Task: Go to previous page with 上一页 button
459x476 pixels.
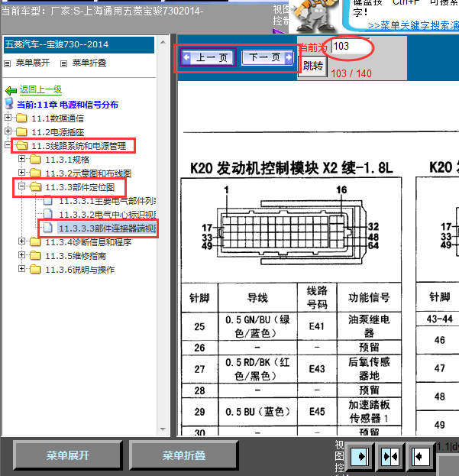Action: pyautogui.click(x=208, y=57)
